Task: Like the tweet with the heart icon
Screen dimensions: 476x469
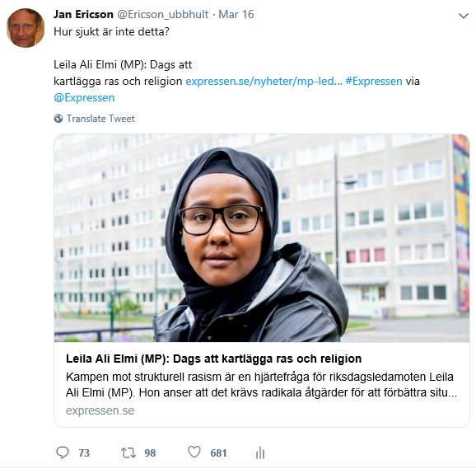Action: click(194, 452)
